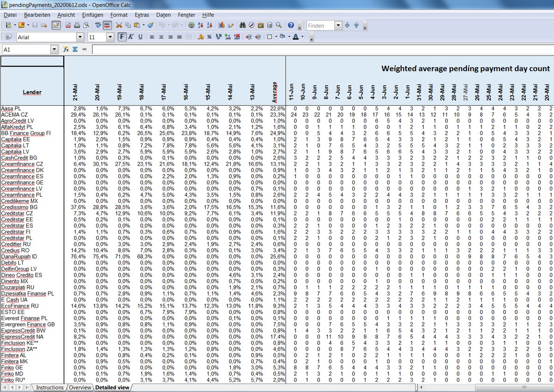Justify text alignment icon
Image resolution: width=554 pixels, height=392 pixels.
coord(179,37)
